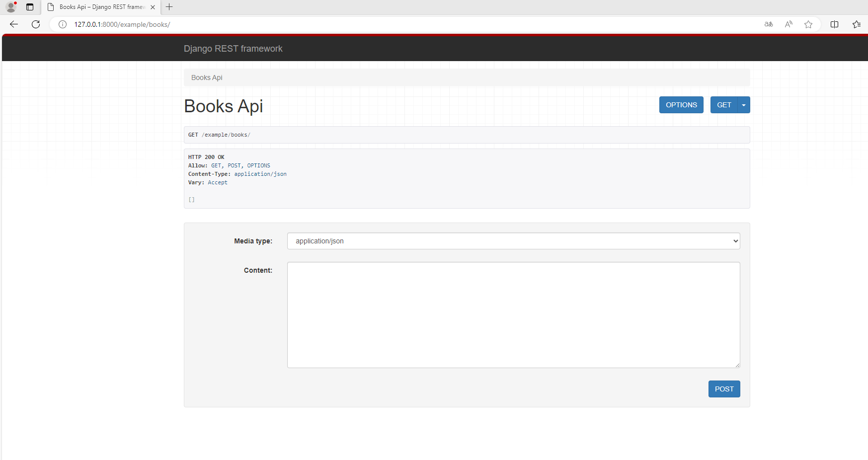Image resolution: width=868 pixels, height=460 pixels.
Task: Click the empty [] response body
Action: [x=191, y=200]
